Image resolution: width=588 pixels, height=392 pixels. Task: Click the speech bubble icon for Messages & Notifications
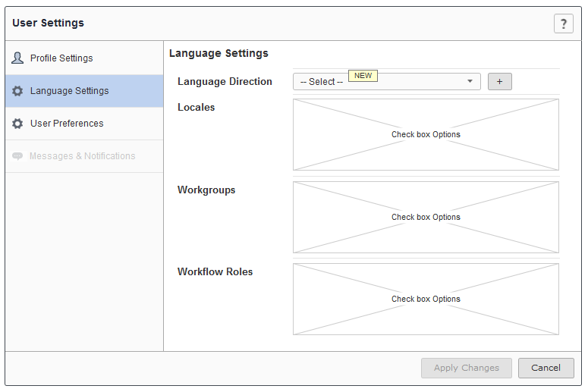pos(17,156)
